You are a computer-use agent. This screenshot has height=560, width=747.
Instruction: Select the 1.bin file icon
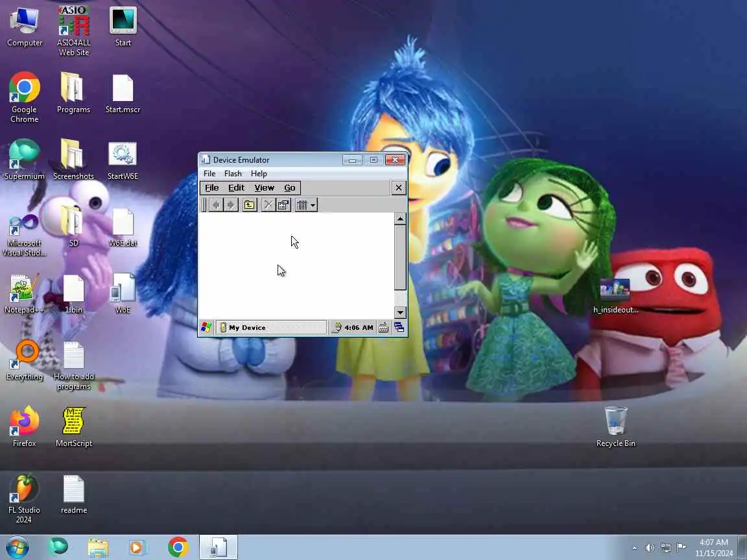tap(73, 294)
